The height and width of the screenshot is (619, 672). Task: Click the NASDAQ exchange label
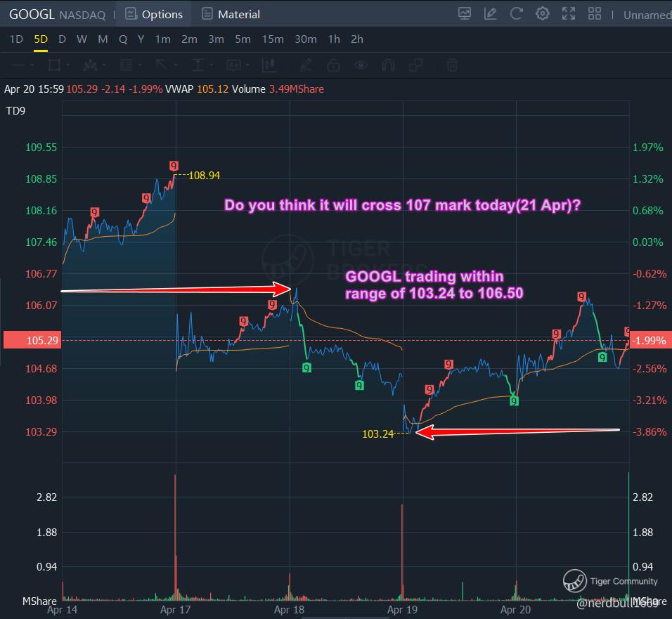point(82,15)
